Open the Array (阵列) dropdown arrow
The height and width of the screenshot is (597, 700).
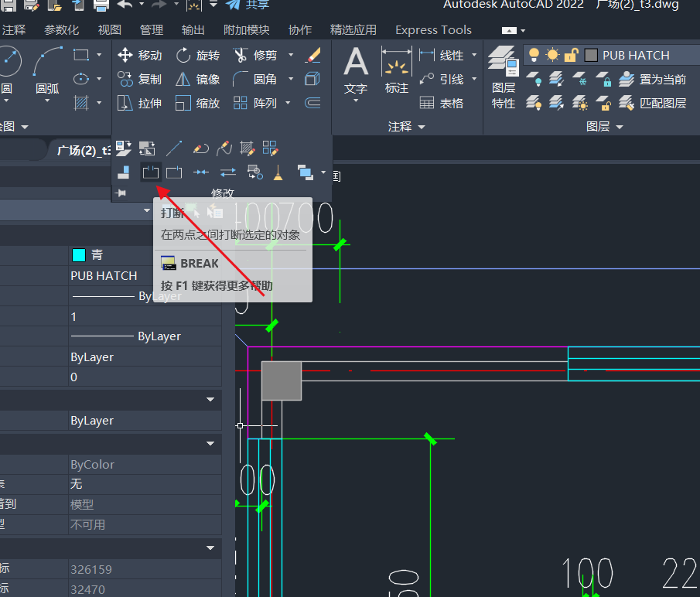click(288, 103)
